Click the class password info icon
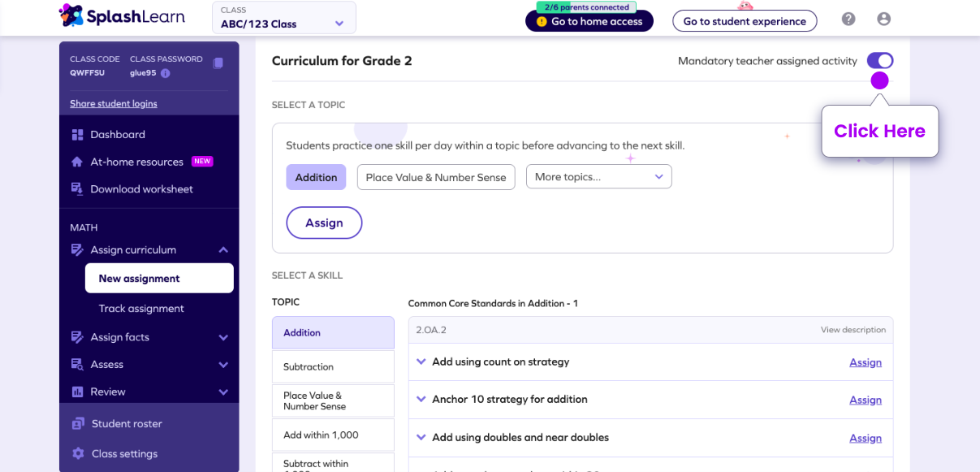The width and height of the screenshot is (980, 472). pos(166,73)
